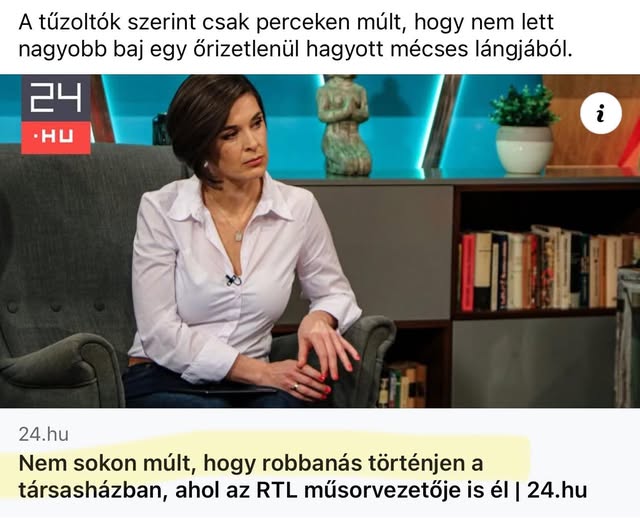The height and width of the screenshot is (524, 640).
Task: Click the green statue on the shelf
Action: (344, 126)
